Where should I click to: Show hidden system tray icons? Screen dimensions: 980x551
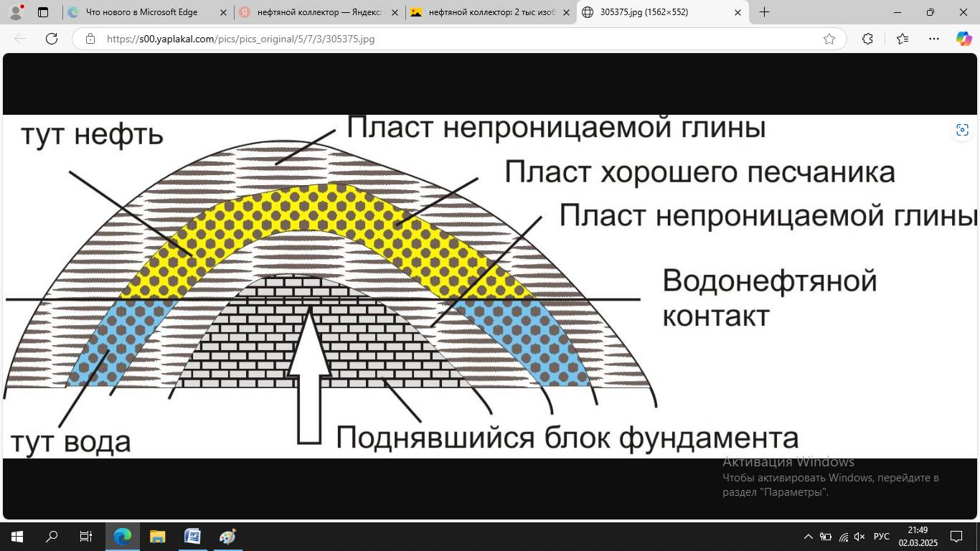(808, 537)
